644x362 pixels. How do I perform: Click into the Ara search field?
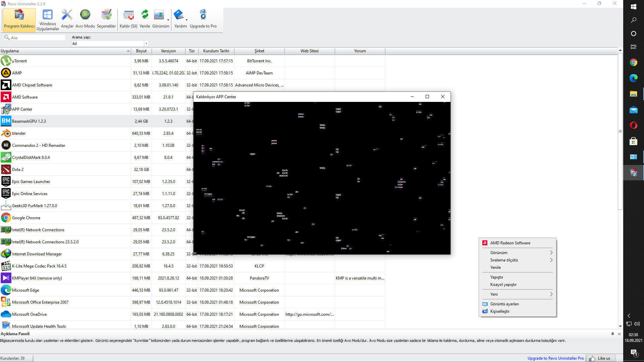coord(37,38)
